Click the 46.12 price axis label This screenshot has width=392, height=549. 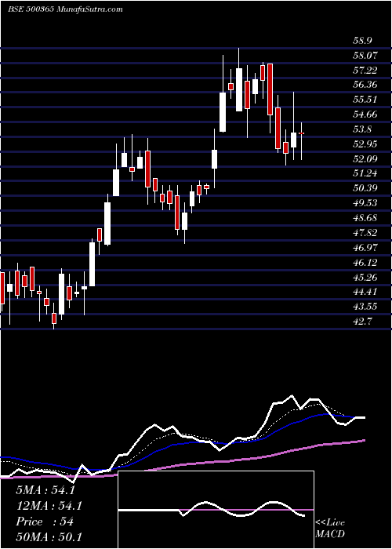[365, 262]
